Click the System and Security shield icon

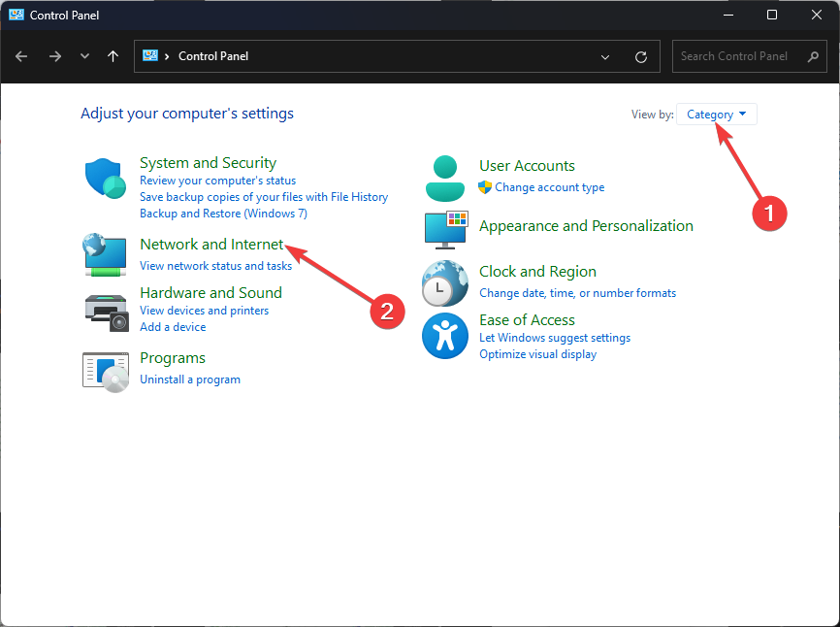tap(105, 178)
